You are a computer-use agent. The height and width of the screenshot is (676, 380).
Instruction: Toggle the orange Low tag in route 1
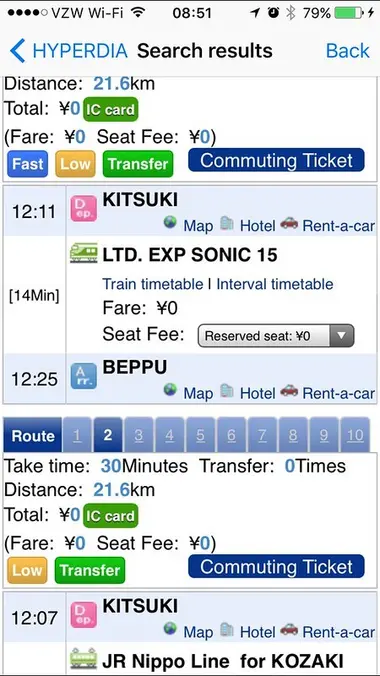point(75,164)
